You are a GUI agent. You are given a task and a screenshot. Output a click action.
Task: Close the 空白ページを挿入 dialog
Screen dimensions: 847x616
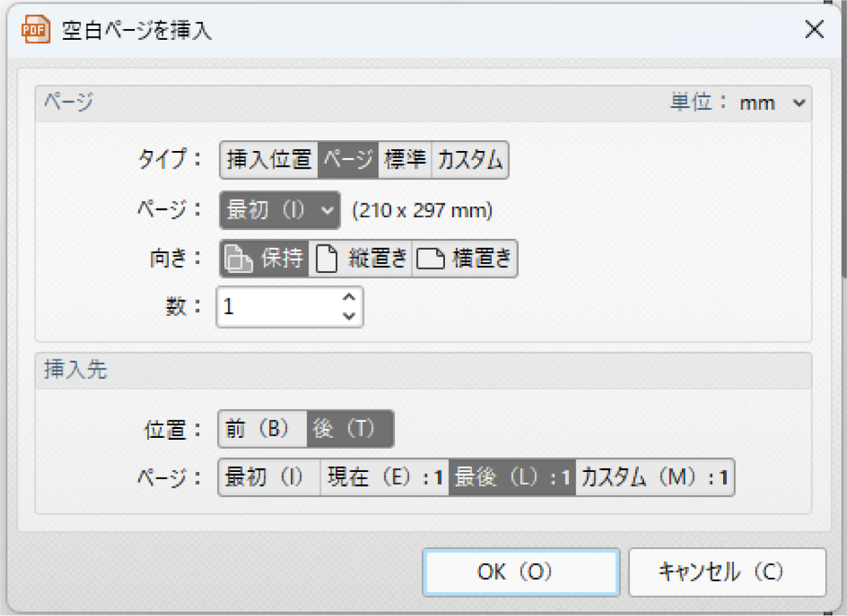pos(813,29)
